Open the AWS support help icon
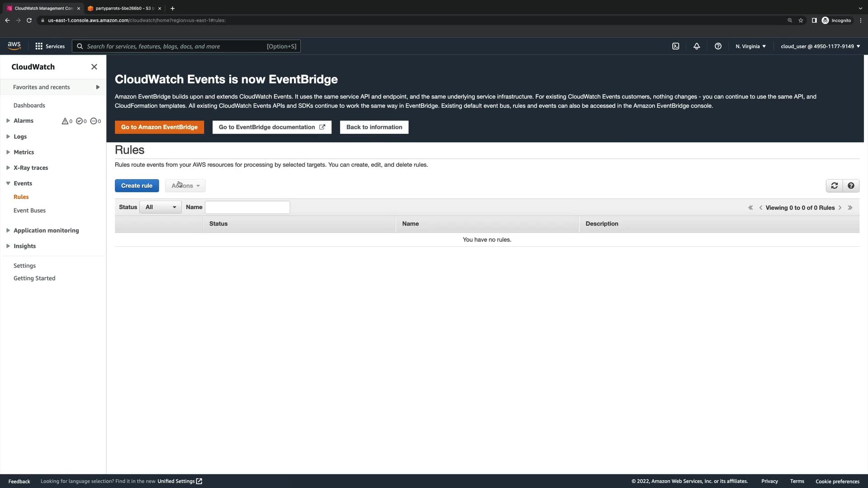868x488 pixels. click(x=718, y=46)
